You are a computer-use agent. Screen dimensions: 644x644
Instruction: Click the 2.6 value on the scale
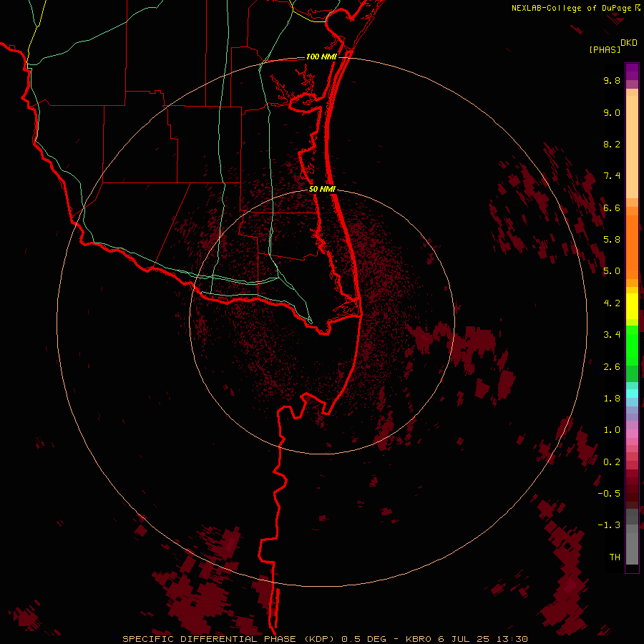coord(612,367)
